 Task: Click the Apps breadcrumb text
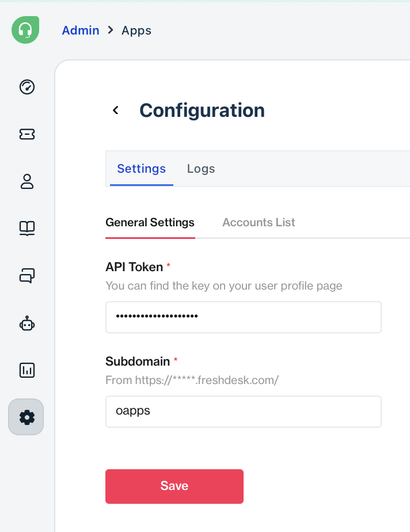(136, 31)
